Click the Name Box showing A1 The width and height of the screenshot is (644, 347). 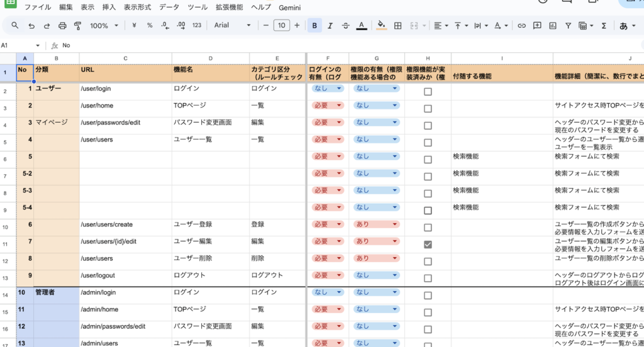(x=19, y=46)
